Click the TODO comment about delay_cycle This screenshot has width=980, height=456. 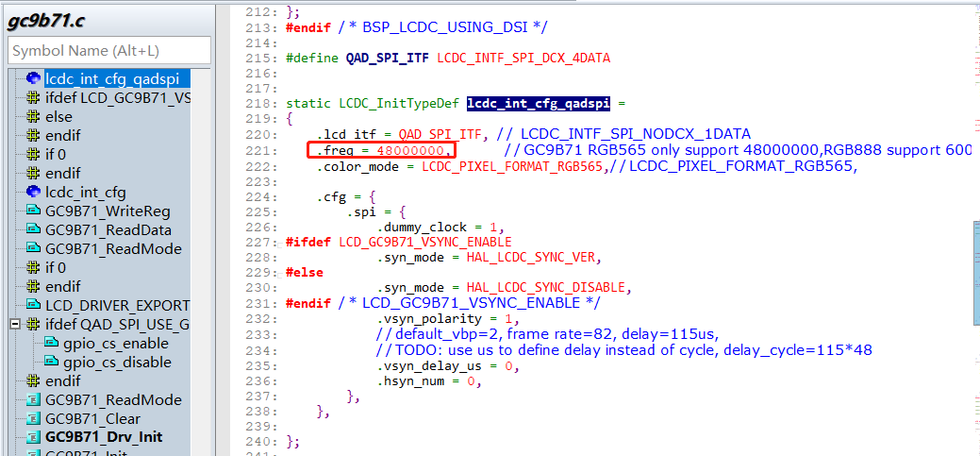click(x=623, y=350)
